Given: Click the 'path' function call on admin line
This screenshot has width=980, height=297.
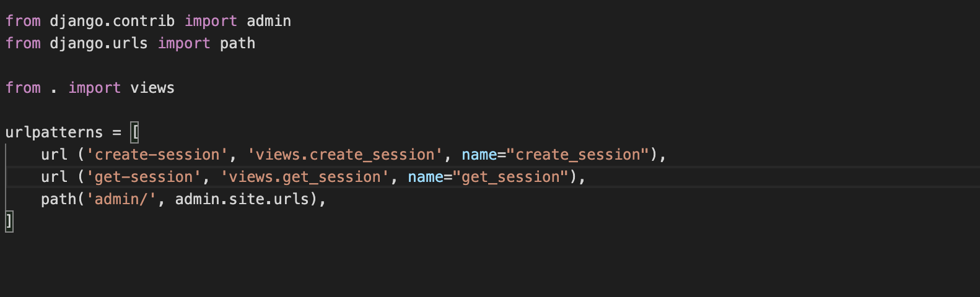Looking at the screenshot, I should tap(58, 199).
